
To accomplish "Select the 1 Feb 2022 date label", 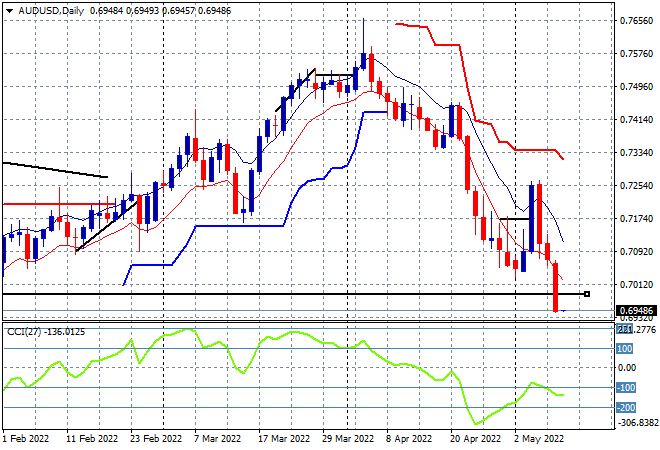I will 28,438.
